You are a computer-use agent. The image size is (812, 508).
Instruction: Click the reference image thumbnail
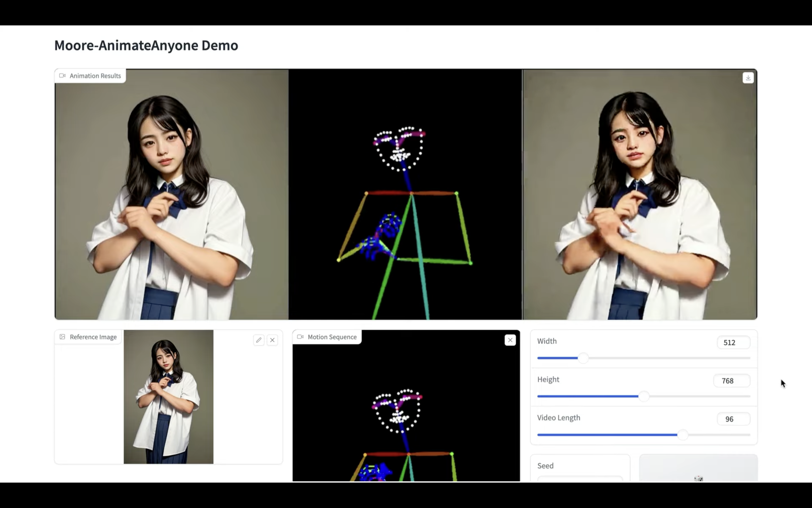tap(168, 397)
